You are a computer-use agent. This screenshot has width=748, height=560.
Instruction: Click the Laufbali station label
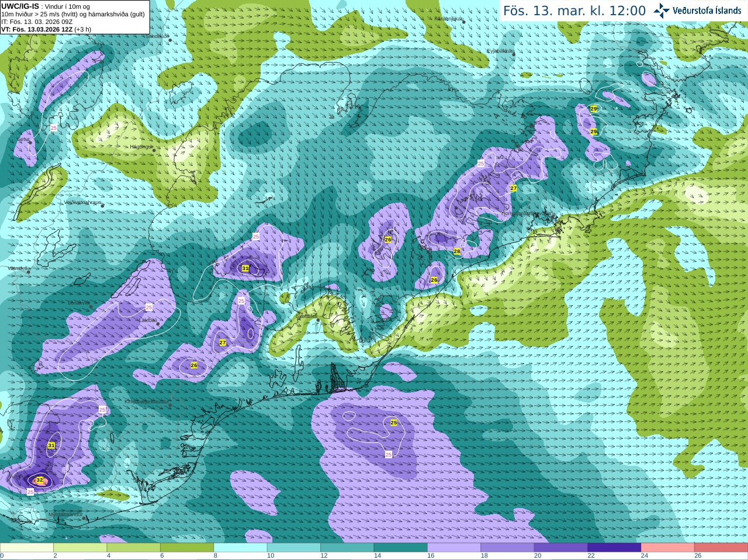(x=148, y=320)
